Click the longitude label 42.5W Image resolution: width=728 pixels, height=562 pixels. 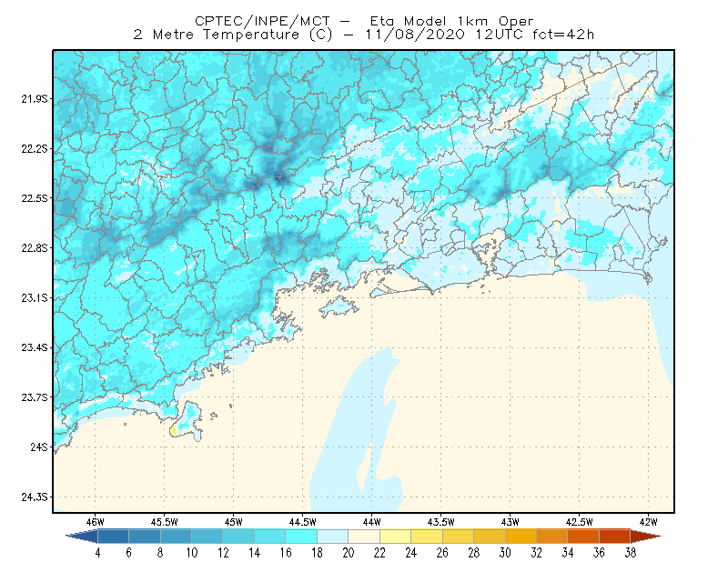click(580, 522)
